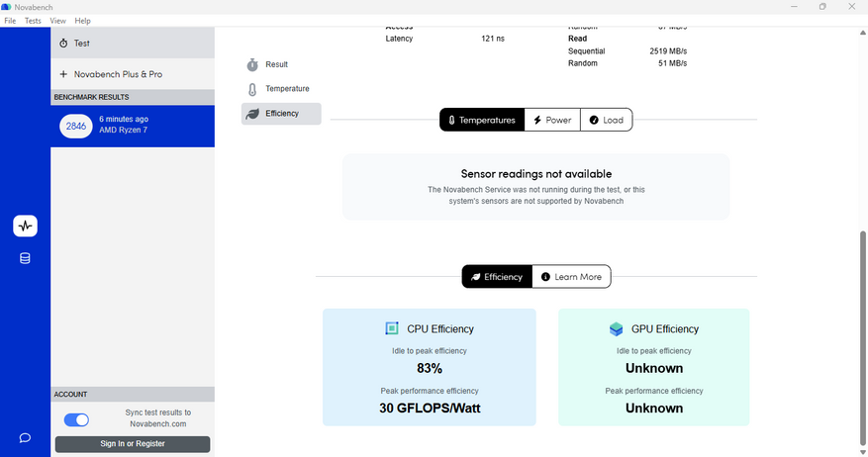
Task: Open the Tests menu
Action: (x=33, y=21)
